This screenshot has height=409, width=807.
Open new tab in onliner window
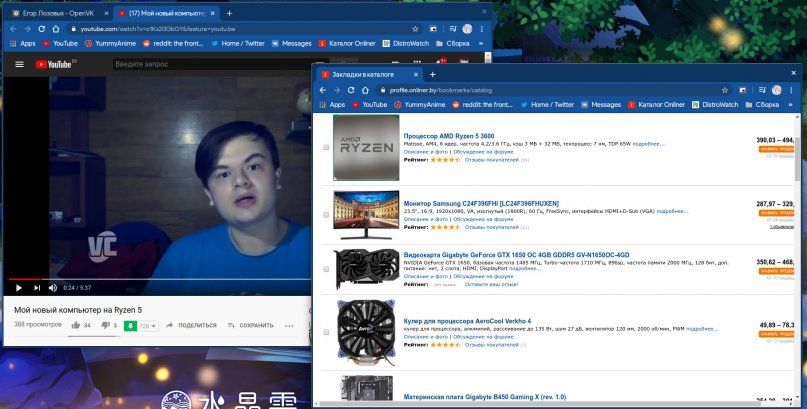[432, 75]
